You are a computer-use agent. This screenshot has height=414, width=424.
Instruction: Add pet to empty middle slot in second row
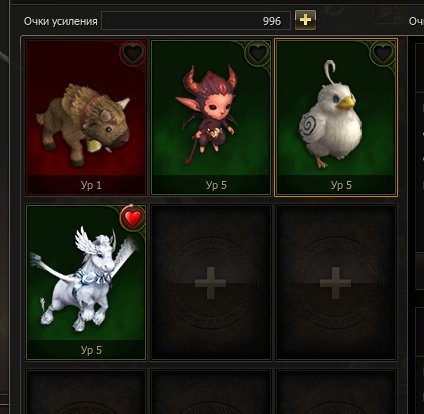tap(211, 282)
